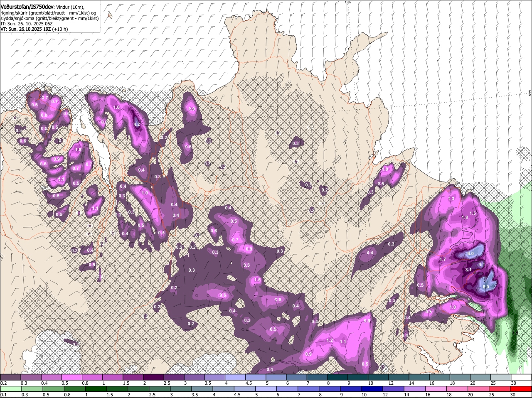Screen dimensions: 532x398
Task: Click the '4.1' precipitation value on map
Action: click(482, 264)
